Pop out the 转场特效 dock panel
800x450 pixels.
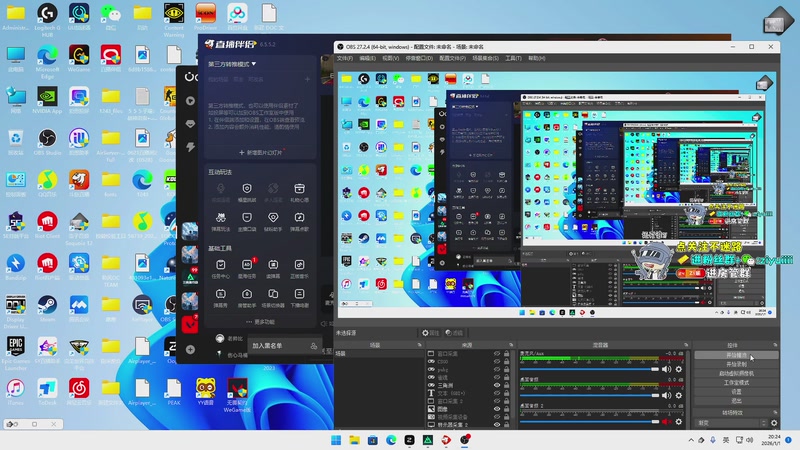click(775, 412)
